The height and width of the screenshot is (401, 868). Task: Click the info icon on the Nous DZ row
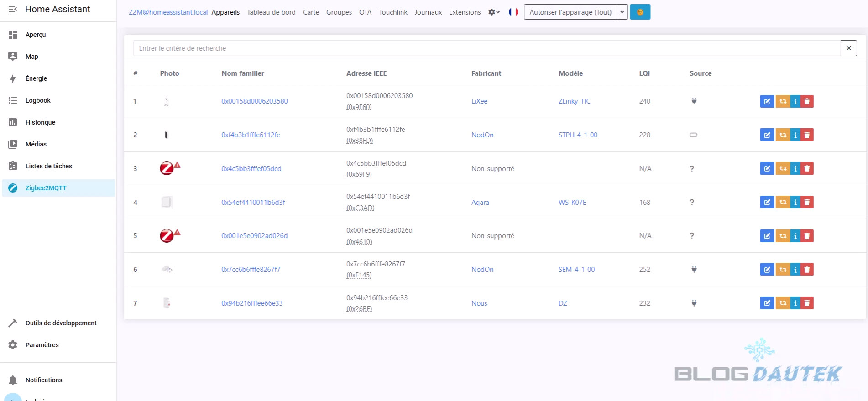click(x=795, y=303)
